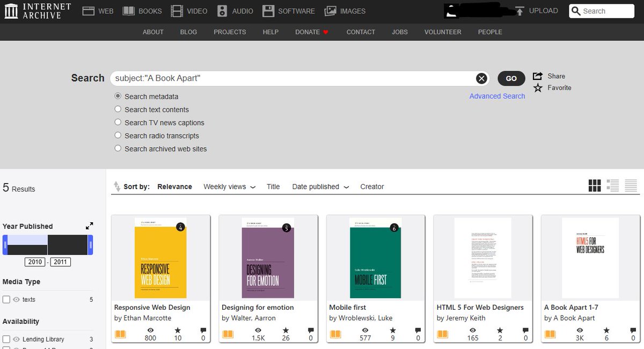Expand the Year Published histogram
This screenshot has width=644, height=349.
pos(90,226)
